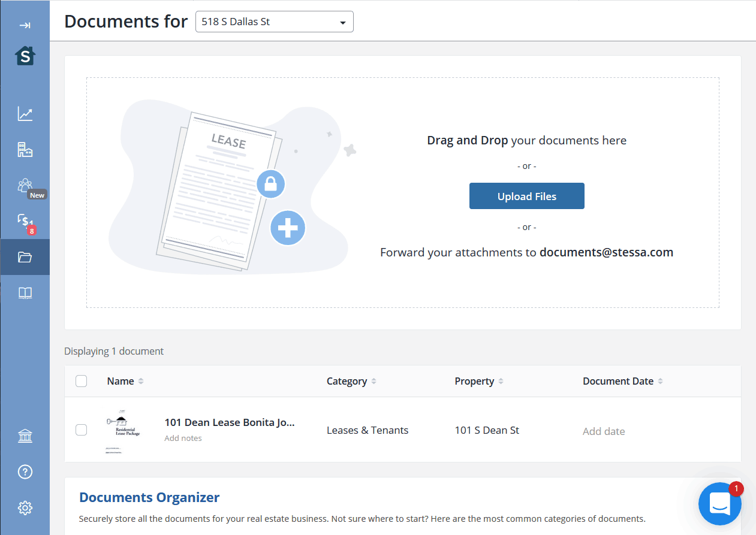Expand the sidebar with the arrow icon
This screenshot has width=756, height=535.
click(25, 25)
